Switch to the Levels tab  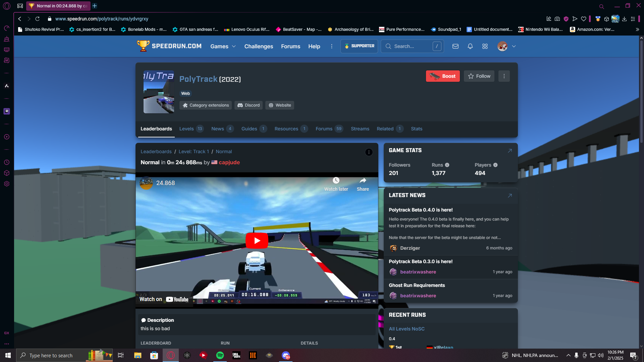click(x=186, y=129)
